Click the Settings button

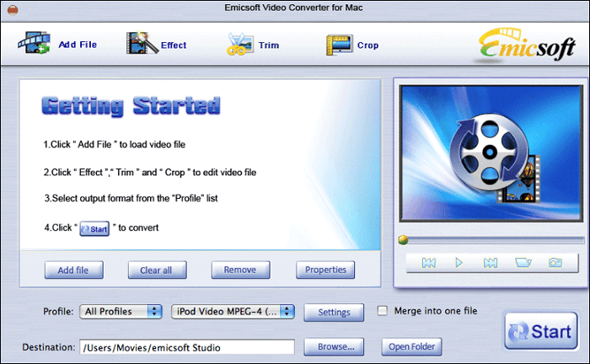point(334,313)
